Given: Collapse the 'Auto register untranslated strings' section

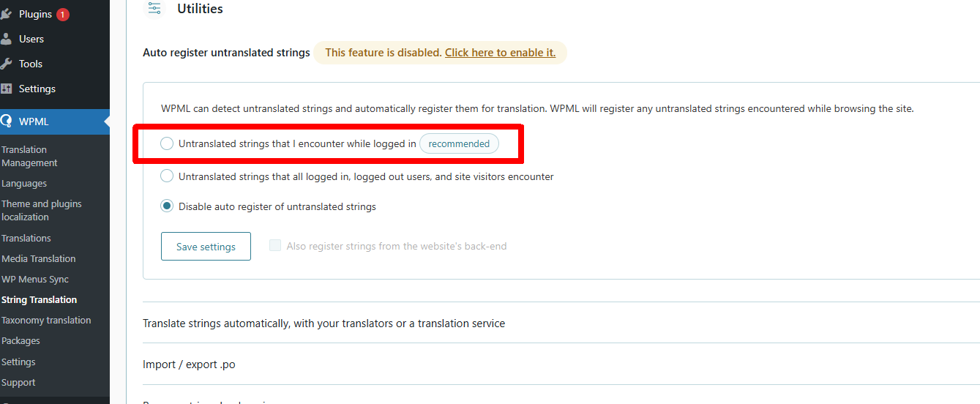Looking at the screenshot, I should pos(226,53).
